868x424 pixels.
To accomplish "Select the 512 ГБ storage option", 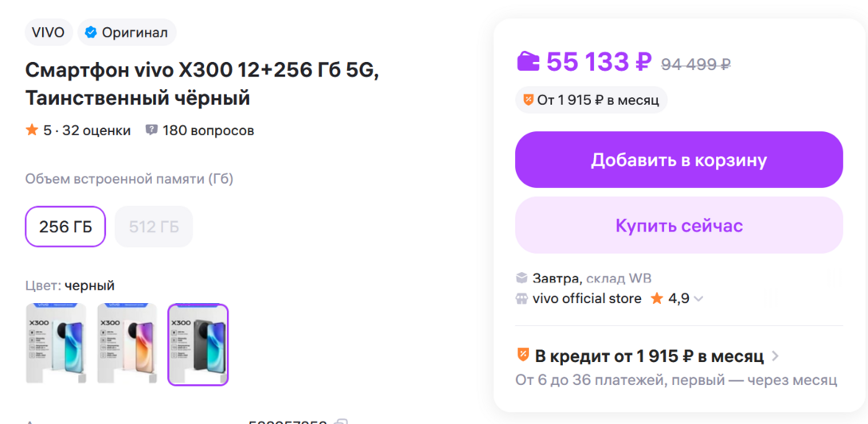I will [154, 227].
